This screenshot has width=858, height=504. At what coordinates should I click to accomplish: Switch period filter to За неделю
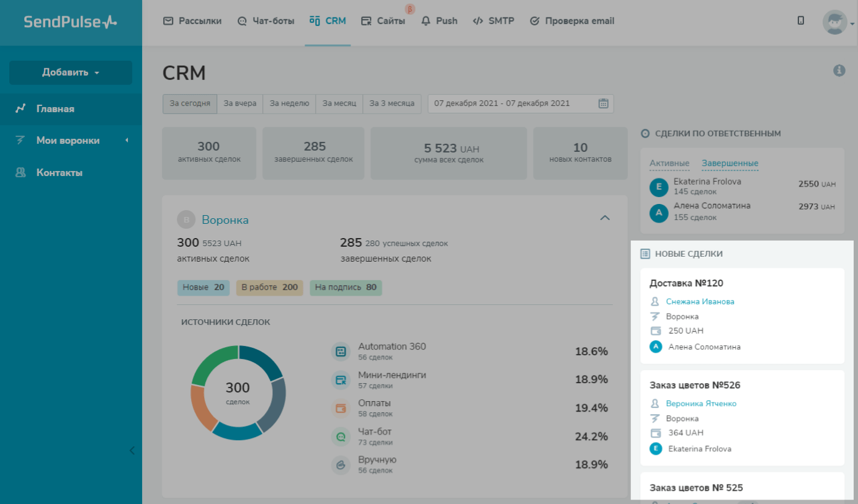(289, 104)
